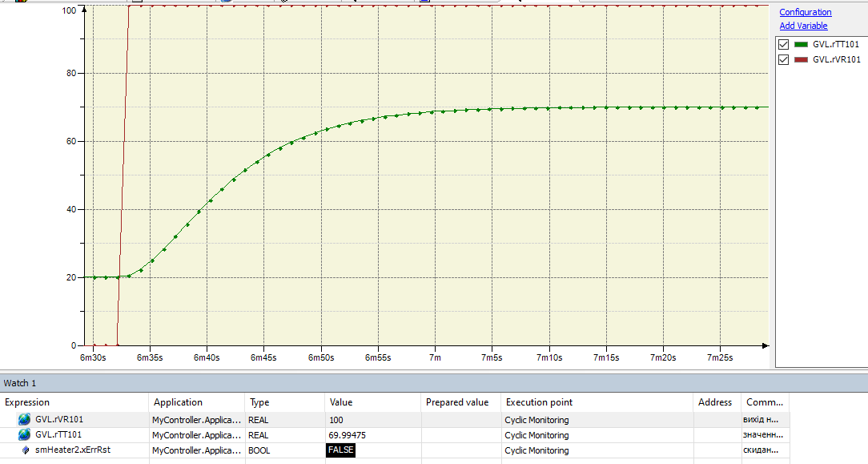Click the Add Variable link

(803, 26)
